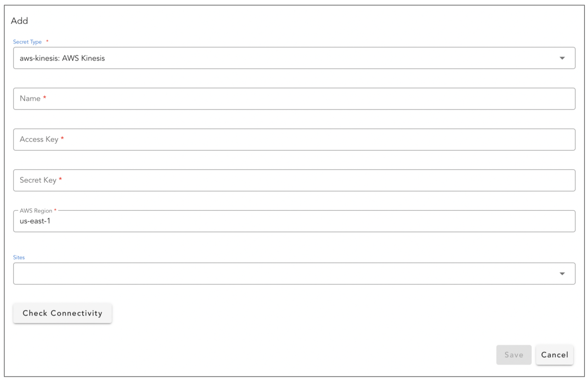
Task: Click the Secret Type label
Action: [x=27, y=41]
